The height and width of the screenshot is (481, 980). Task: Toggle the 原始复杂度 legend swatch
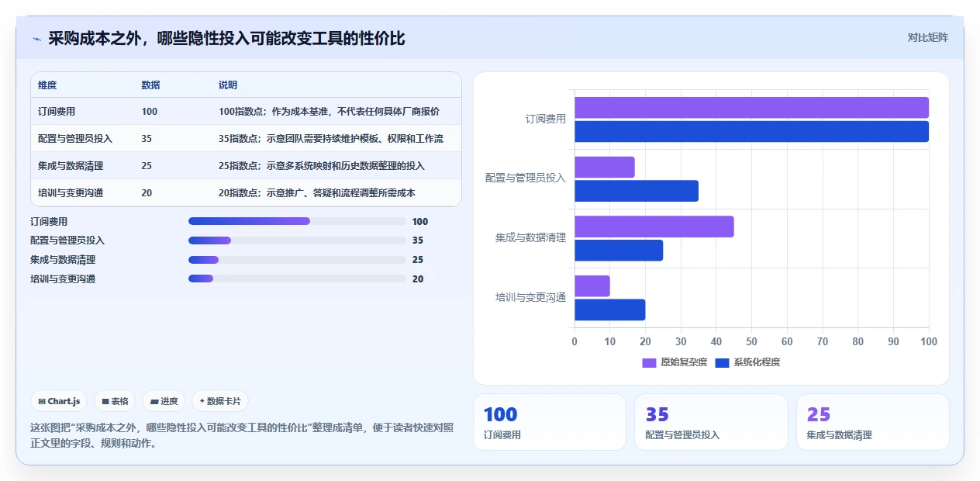click(649, 362)
